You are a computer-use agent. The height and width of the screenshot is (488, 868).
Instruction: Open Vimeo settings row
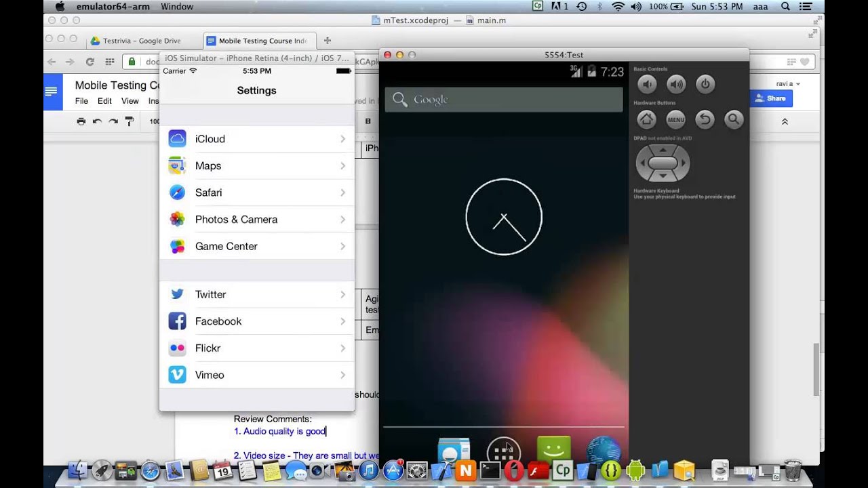[x=257, y=375]
